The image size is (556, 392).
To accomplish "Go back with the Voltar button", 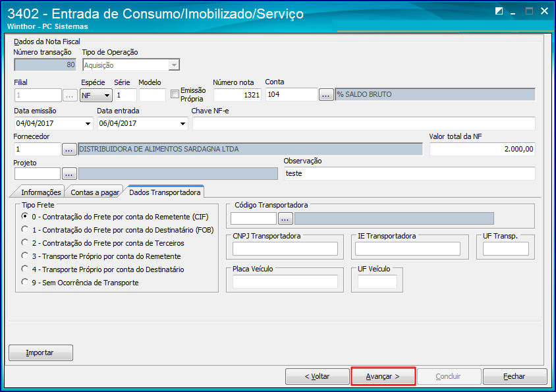I will click(x=318, y=376).
